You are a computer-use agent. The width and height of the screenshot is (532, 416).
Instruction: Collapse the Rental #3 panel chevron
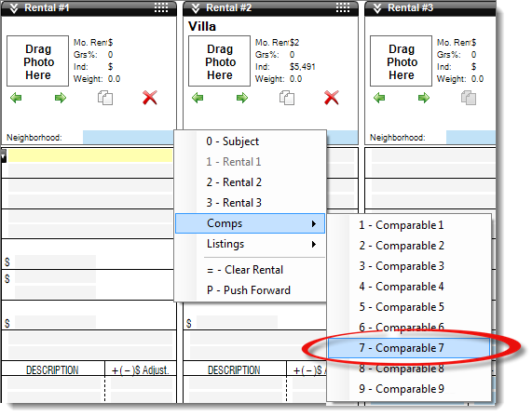click(377, 8)
